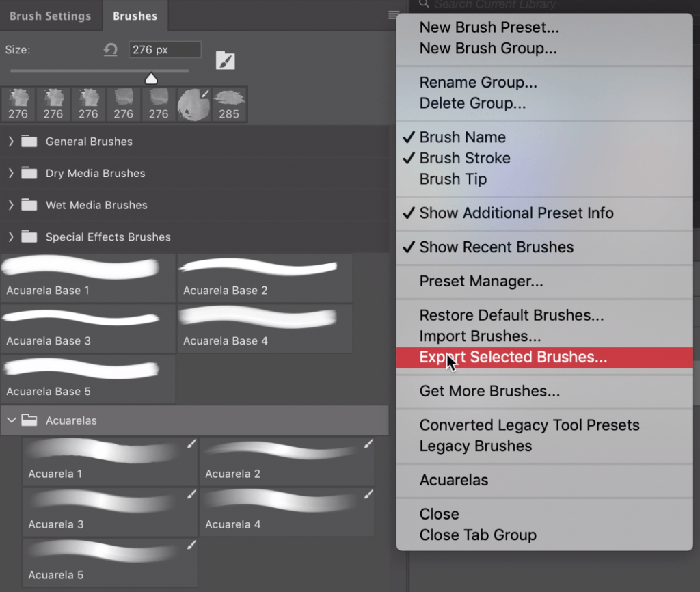Open Get More Brushes link
The width and height of the screenshot is (700, 592).
click(x=489, y=391)
